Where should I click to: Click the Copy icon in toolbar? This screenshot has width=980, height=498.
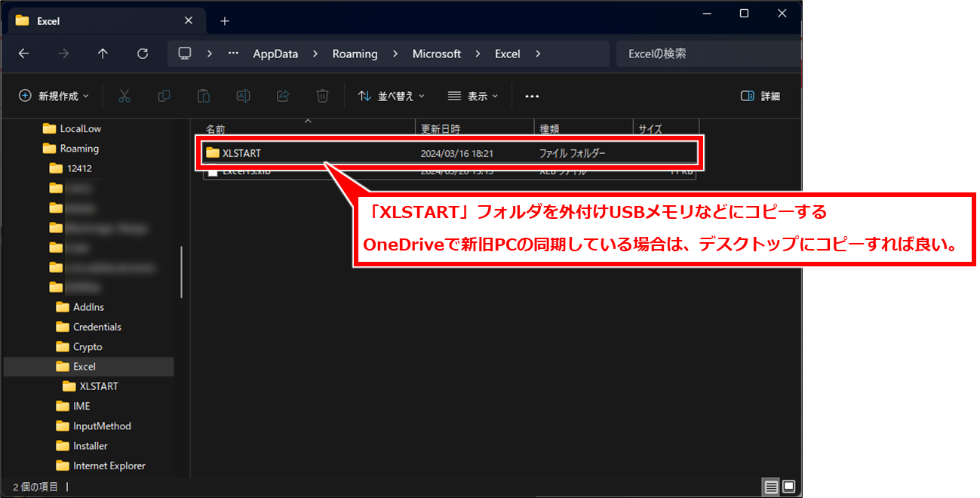[164, 96]
